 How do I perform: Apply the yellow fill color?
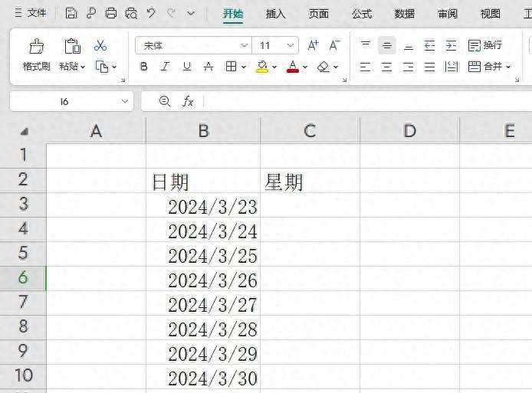262,67
